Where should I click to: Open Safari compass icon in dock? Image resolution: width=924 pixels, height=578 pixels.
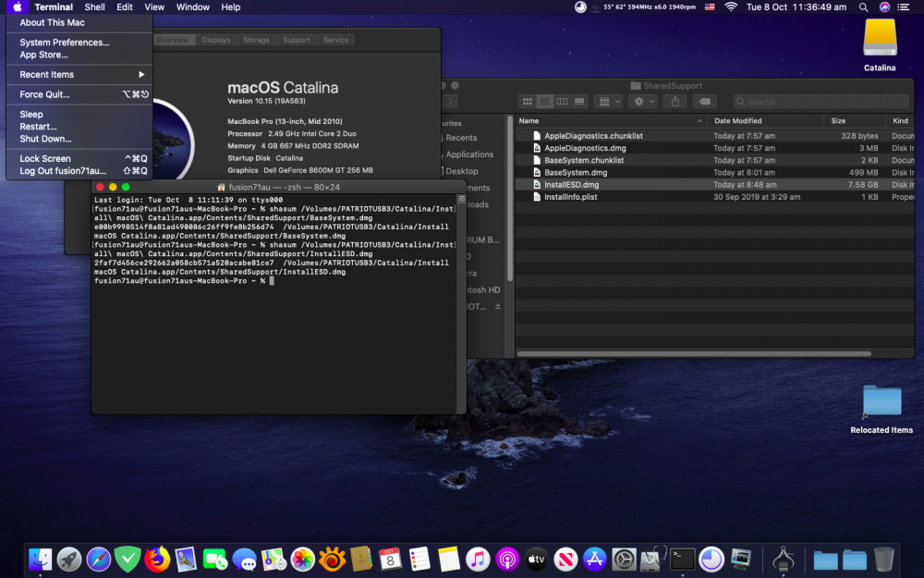99,559
